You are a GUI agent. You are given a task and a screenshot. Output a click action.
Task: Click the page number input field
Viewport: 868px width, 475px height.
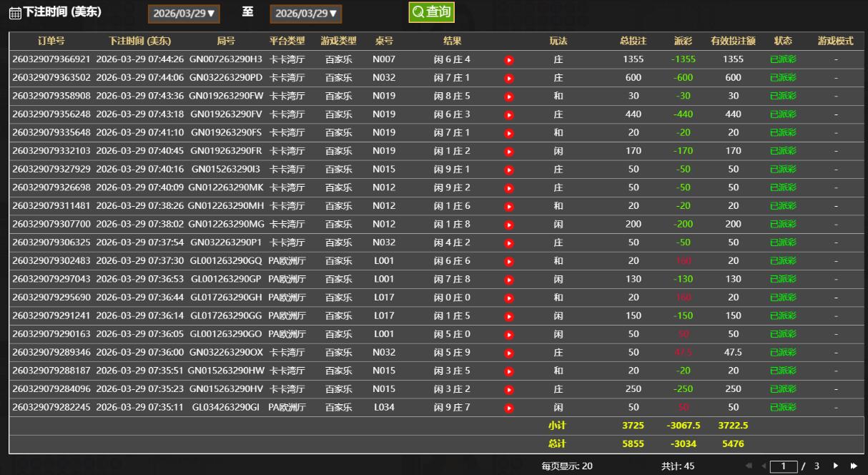point(784,466)
